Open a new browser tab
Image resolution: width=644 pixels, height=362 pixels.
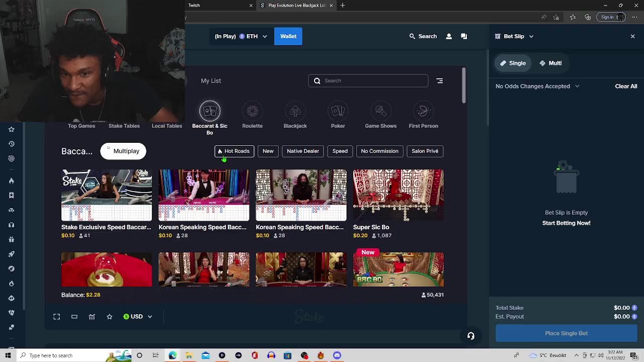pos(343,5)
